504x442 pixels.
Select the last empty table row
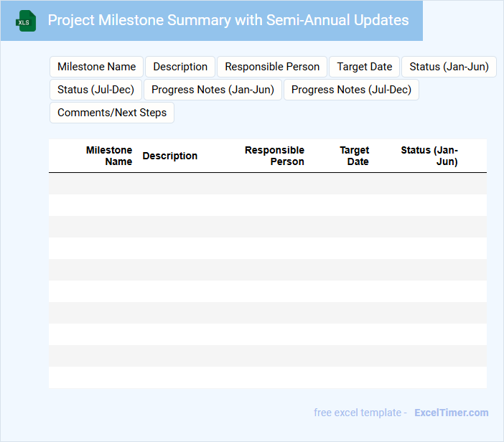[267, 377]
